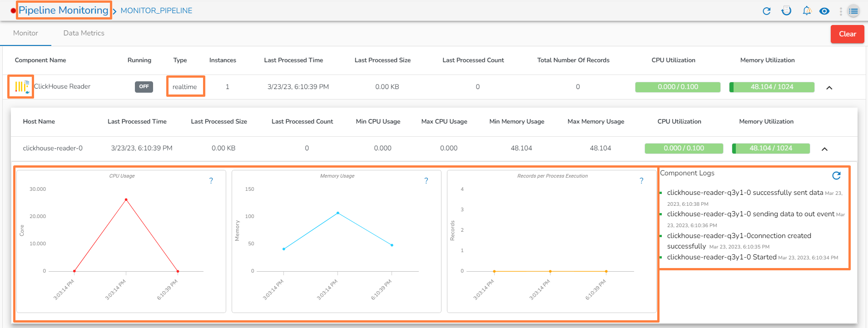Open help for Records per Process Execution chart
The image size is (868, 328).
click(641, 181)
